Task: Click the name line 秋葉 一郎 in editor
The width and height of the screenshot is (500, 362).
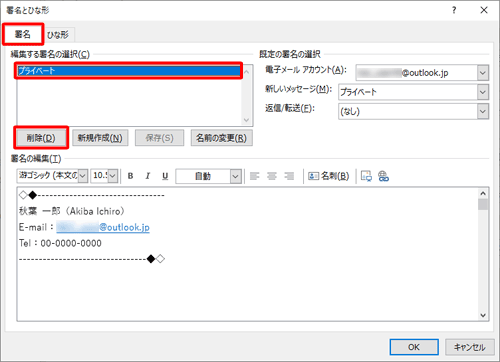Action: (72, 211)
